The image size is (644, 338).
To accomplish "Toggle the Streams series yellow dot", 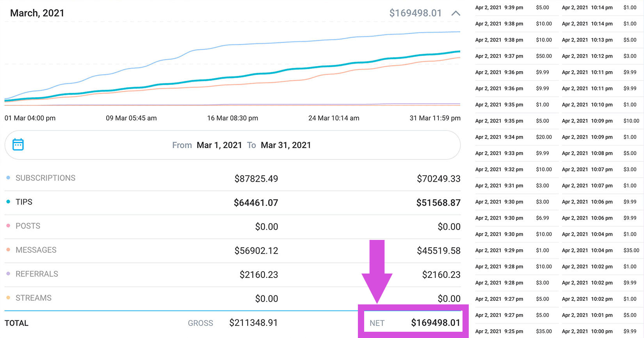I will (8, 298).
